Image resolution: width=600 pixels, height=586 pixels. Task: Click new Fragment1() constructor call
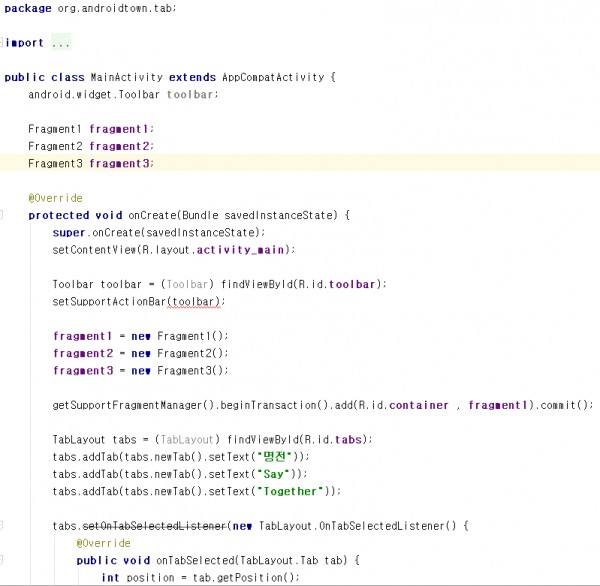(177, 336)
